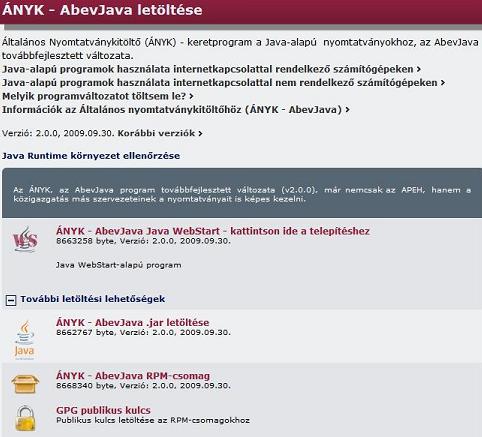Open GPG publikus kulcs link
Screen dimensions: 482x437
103,410
